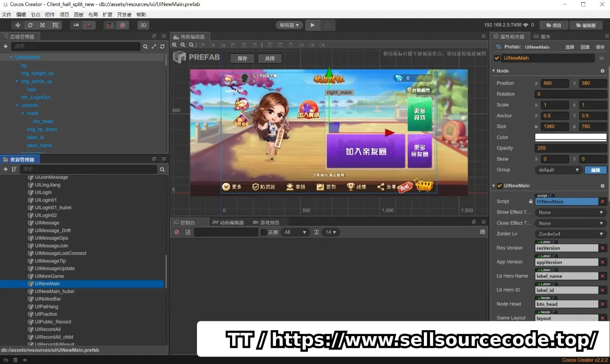
Task: Collapse the userinfo node
Action: click(17, 105)
